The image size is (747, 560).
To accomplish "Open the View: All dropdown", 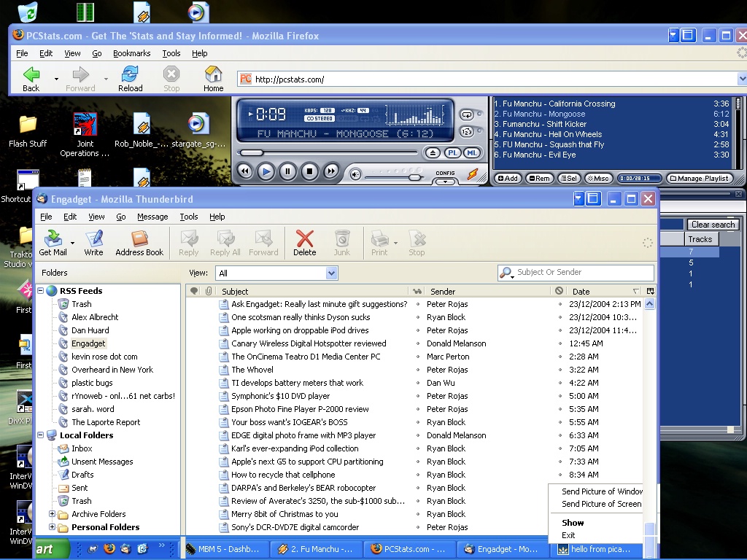I will tap(332, 273).
